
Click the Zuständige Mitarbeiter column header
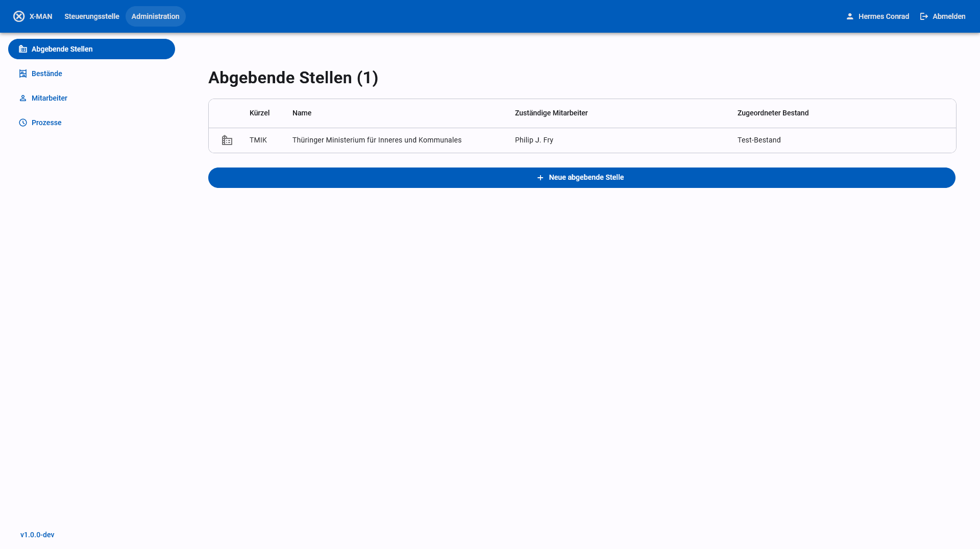[551, 113]
